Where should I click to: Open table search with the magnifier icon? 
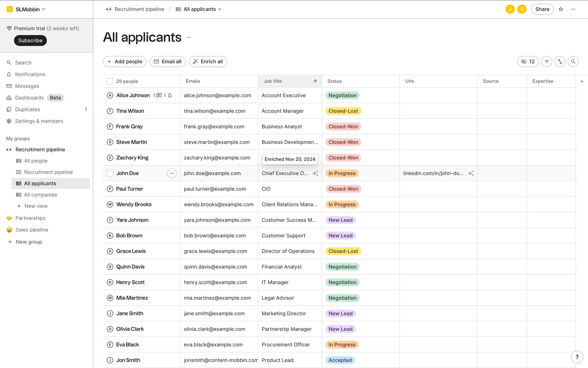click(573, 62)
